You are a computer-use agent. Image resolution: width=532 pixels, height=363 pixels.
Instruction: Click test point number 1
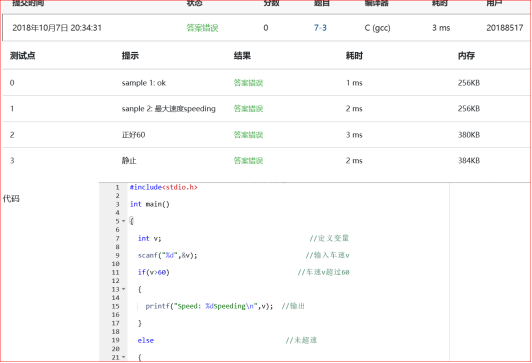point(12,109)
